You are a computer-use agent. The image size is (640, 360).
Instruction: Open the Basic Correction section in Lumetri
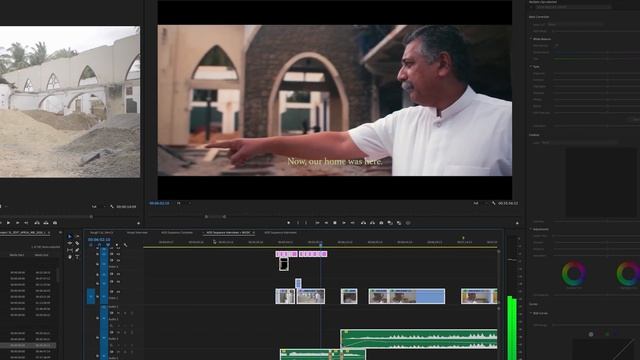click(539, 17)
